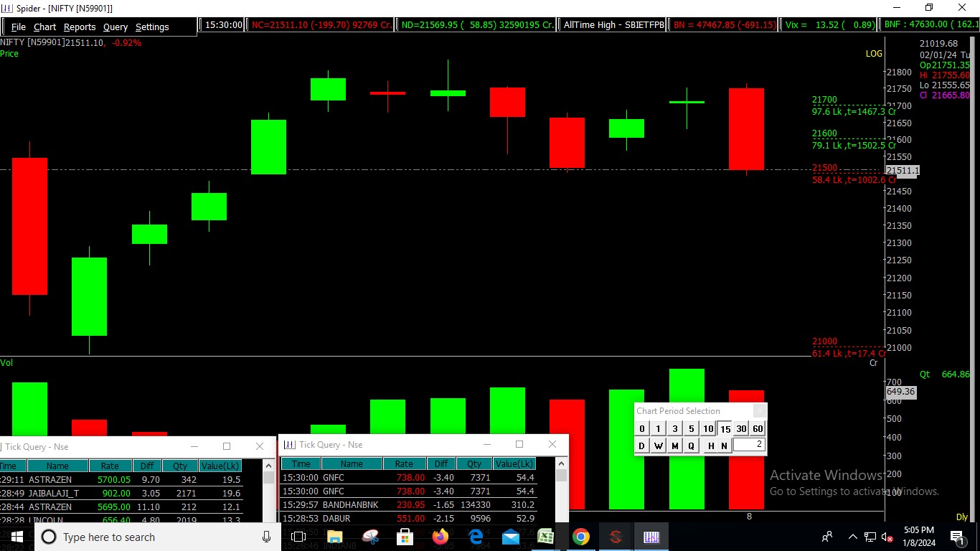The image size is (980, 551).
Task: Choose the Daily 'D' chart period
Action: tap(641, 446)
